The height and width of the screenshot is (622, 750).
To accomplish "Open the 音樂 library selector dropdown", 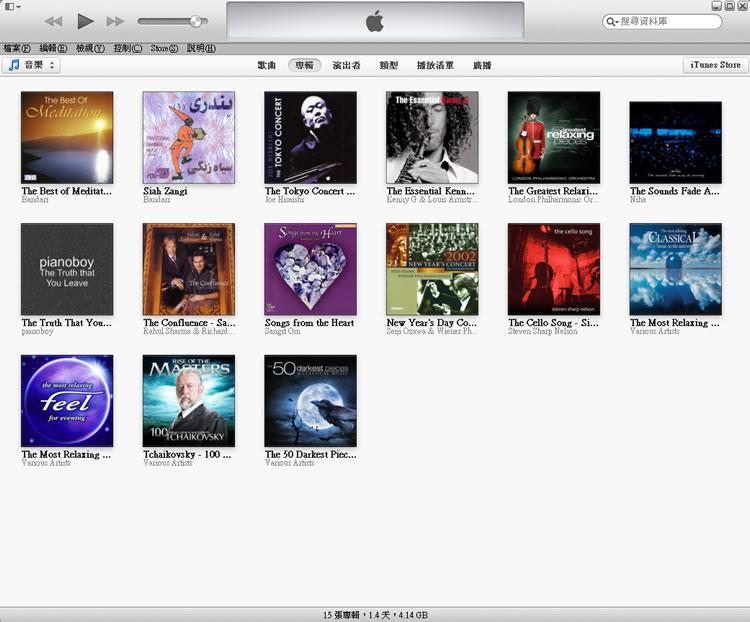I will point(31,65).
